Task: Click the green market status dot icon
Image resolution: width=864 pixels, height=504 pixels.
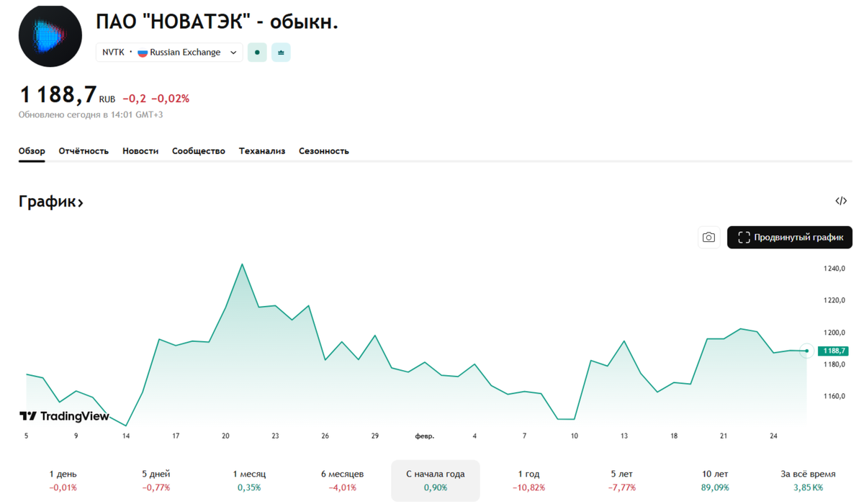Action: 257,53
